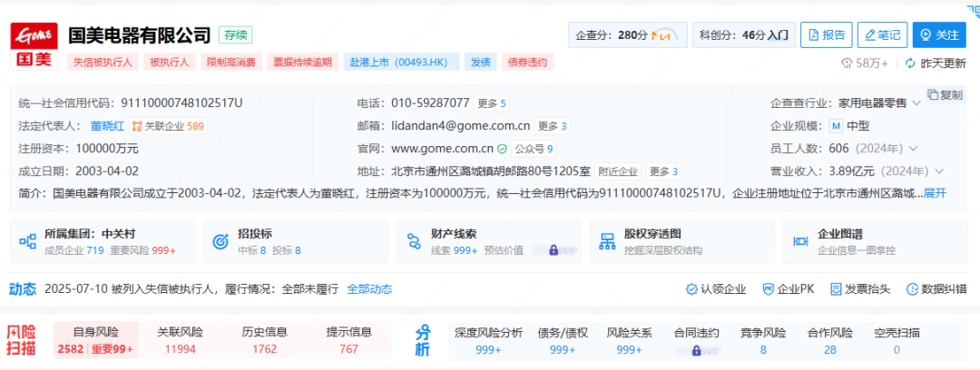
Task: Click 发票抬头 invoice title button
Action: (860, 289)
